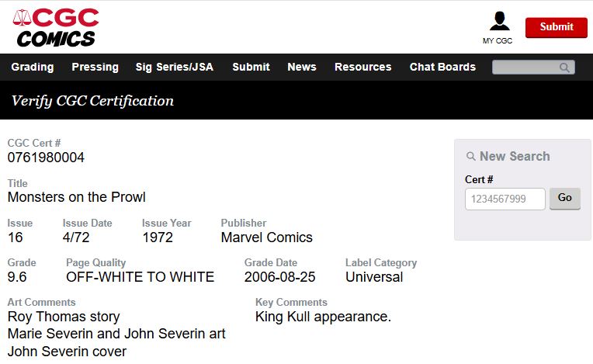593x364 pixels.
Task: Open the Chat Boards menu
Action: point(442,67)
